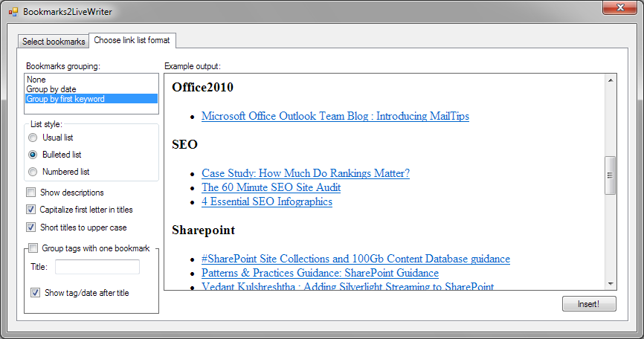The height and width of the screenshot is (339, 644).
Task: Click the SEO heading in example output
Action: [x=185, y=144]
